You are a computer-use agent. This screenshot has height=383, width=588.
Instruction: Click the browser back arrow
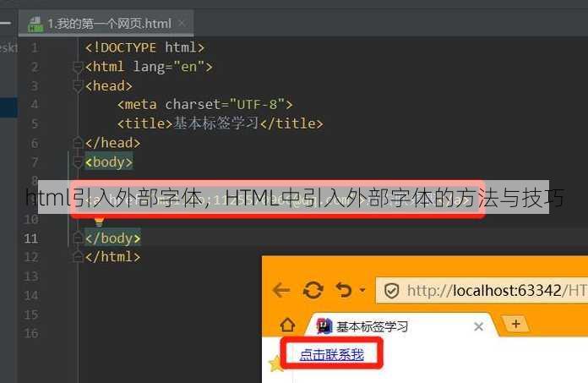coord(281,290)
